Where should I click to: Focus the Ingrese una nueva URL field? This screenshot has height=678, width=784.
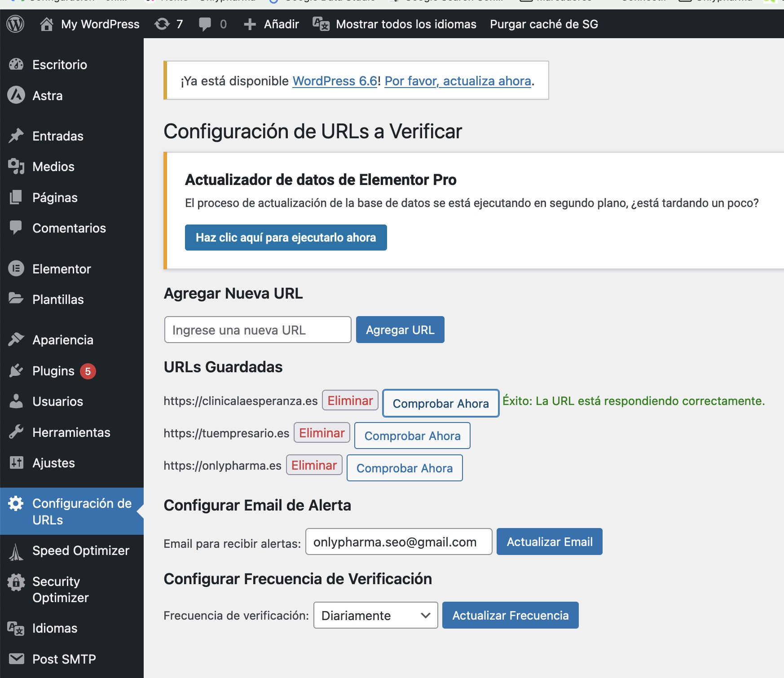coord(258,330)
